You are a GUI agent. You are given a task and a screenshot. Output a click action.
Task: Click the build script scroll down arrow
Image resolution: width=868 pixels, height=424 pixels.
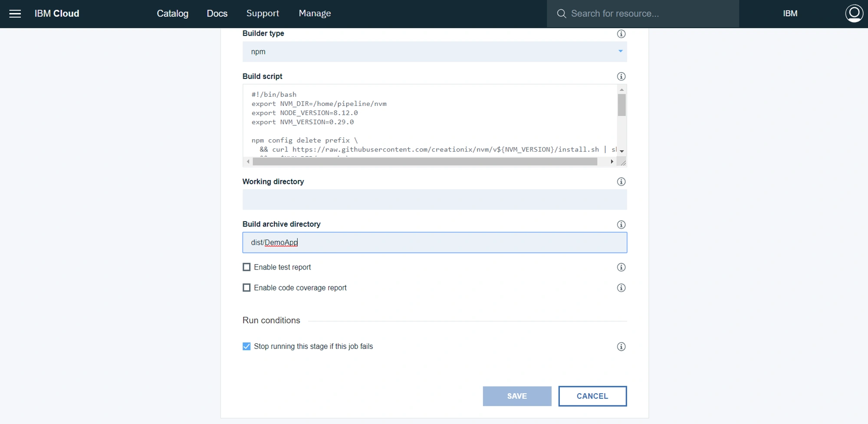point(621,151)
